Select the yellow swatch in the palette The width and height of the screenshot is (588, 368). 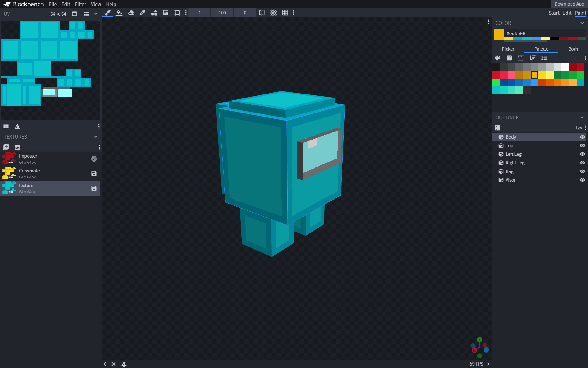coord(535,75)
